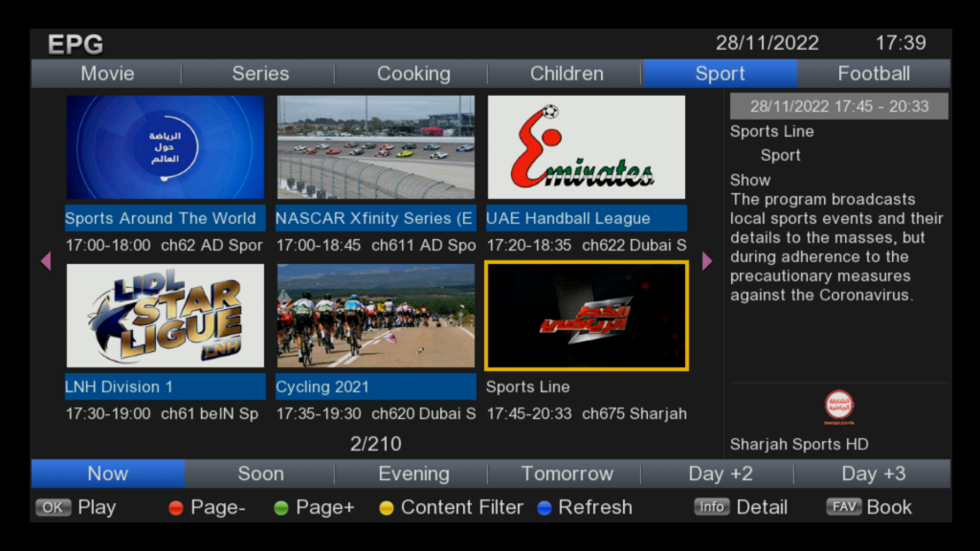Select the Sports Line title under thumbnail
This screenshot has width=980, height=551.
pyautogui.click(x=527, y=386)
